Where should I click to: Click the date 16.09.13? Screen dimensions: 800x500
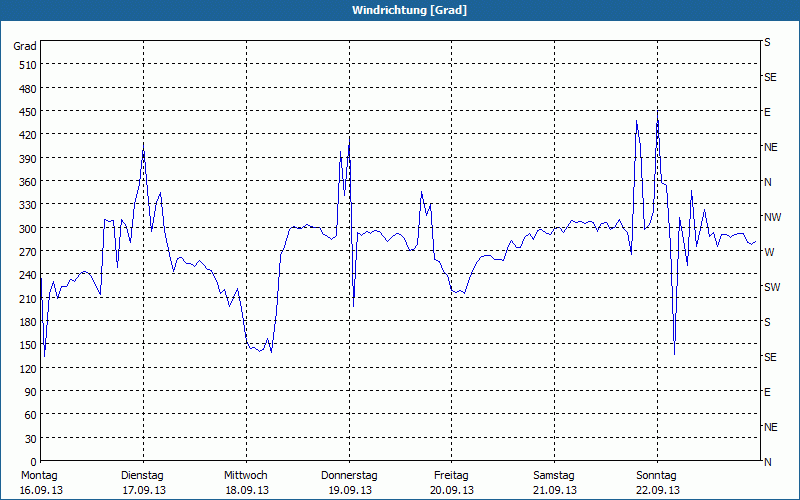point(41,490)
